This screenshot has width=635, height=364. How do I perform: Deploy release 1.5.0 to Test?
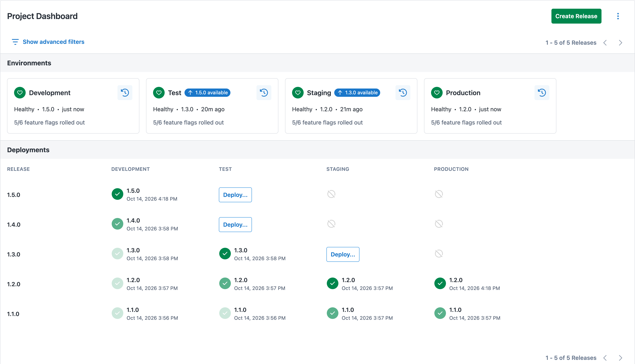coord(235,195)
